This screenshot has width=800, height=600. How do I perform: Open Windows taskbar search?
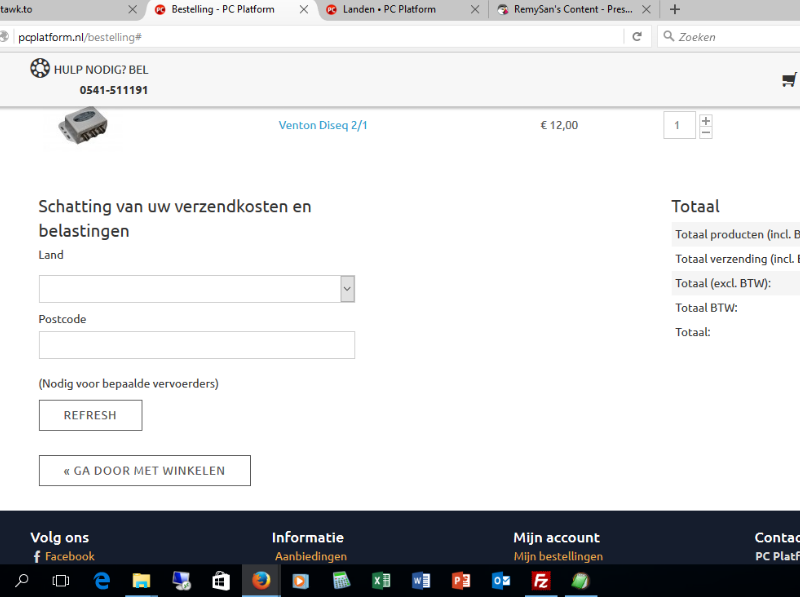coord(21,581)
